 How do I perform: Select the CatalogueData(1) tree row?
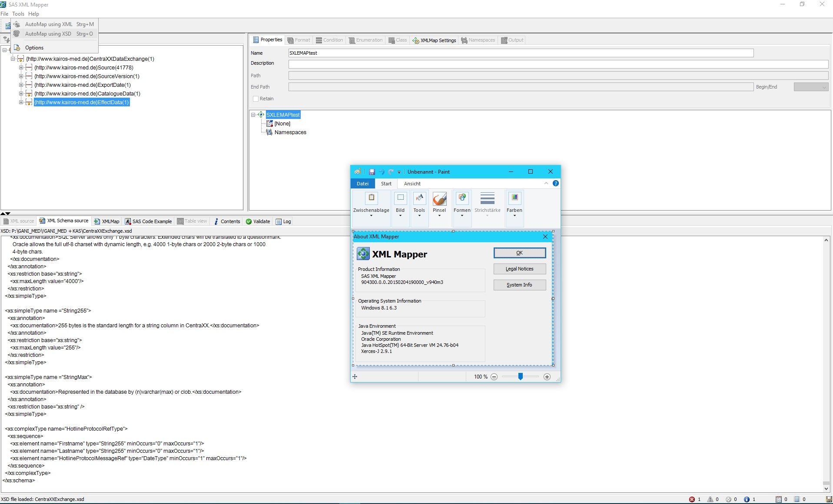click(x=87, y=94)
